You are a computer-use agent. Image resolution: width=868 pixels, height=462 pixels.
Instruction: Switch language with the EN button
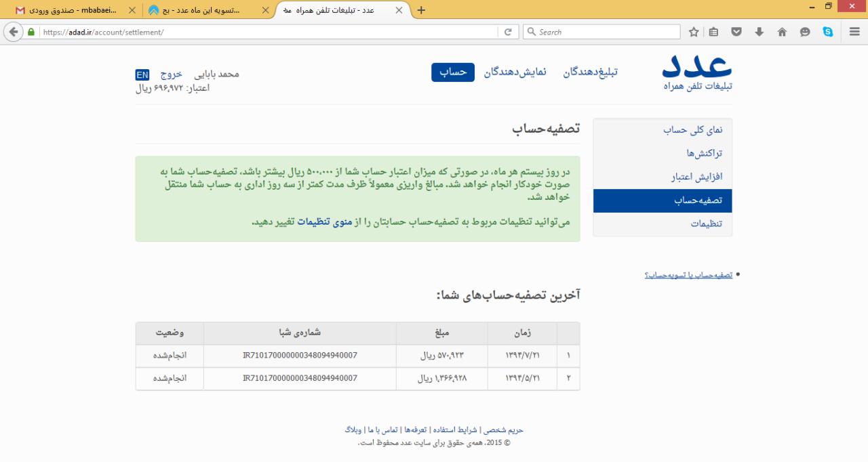(142, 75)
